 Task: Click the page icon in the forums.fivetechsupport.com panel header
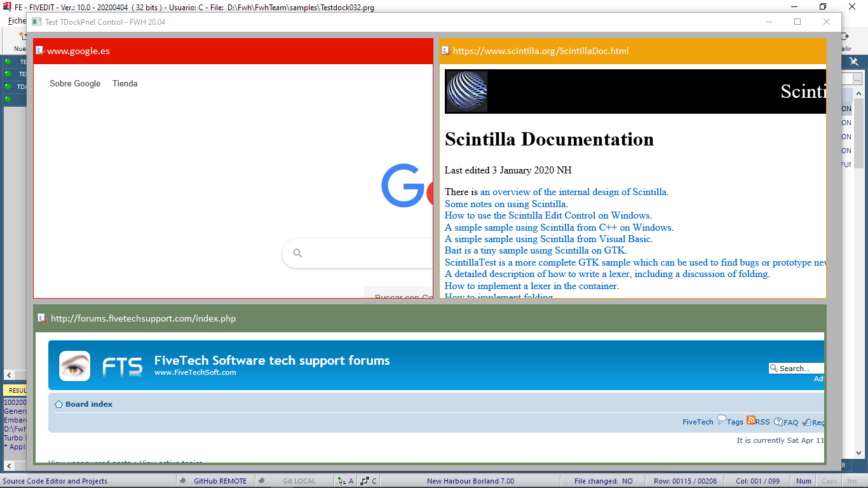[43, 318]
